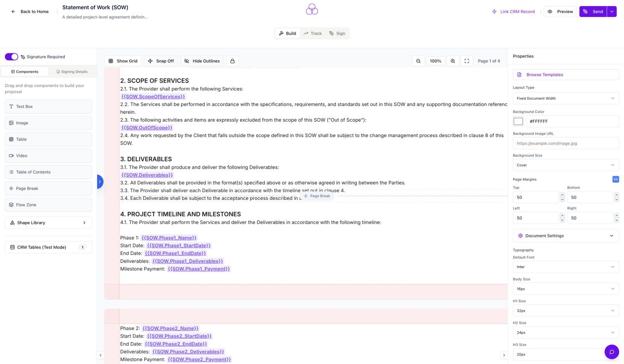
Task: Click the Page Break marker in document
Action: tap(317, 196)
